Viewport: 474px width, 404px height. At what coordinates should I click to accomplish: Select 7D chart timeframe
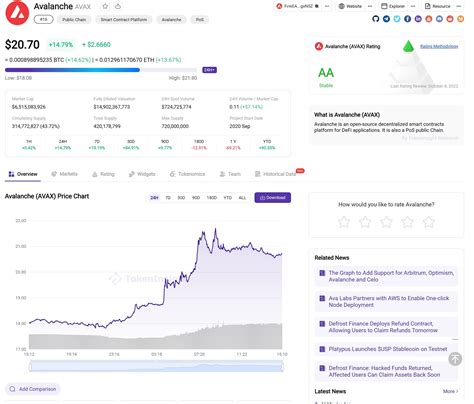(168, 198)
